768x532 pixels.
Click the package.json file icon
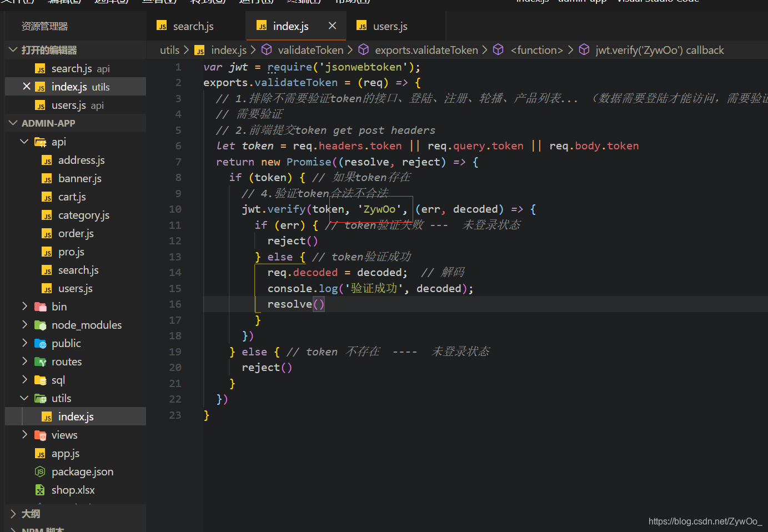tap(40, 471)
